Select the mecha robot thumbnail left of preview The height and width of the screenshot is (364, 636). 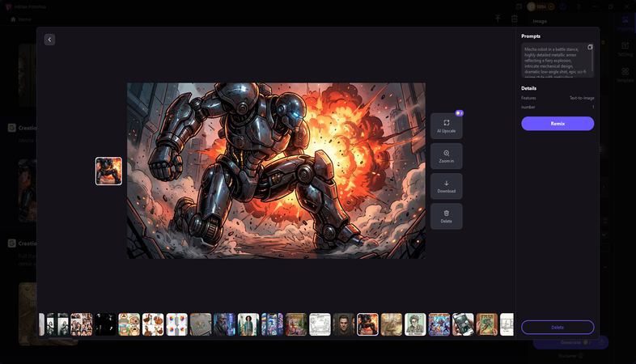coord(108,171)
